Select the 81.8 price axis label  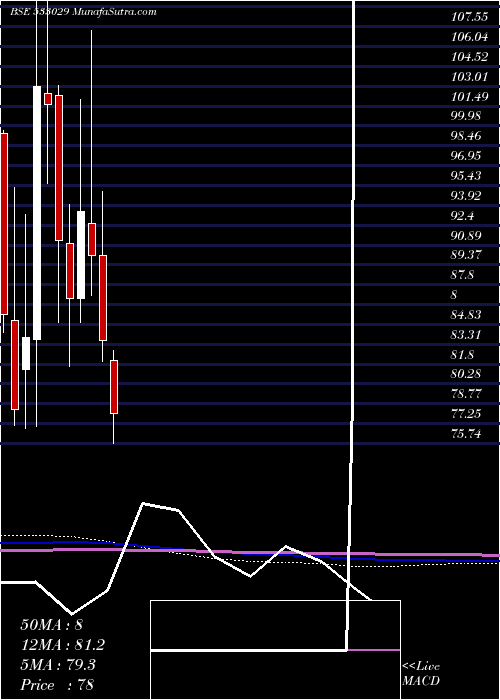pyautogui.click(x=463, y=355)
